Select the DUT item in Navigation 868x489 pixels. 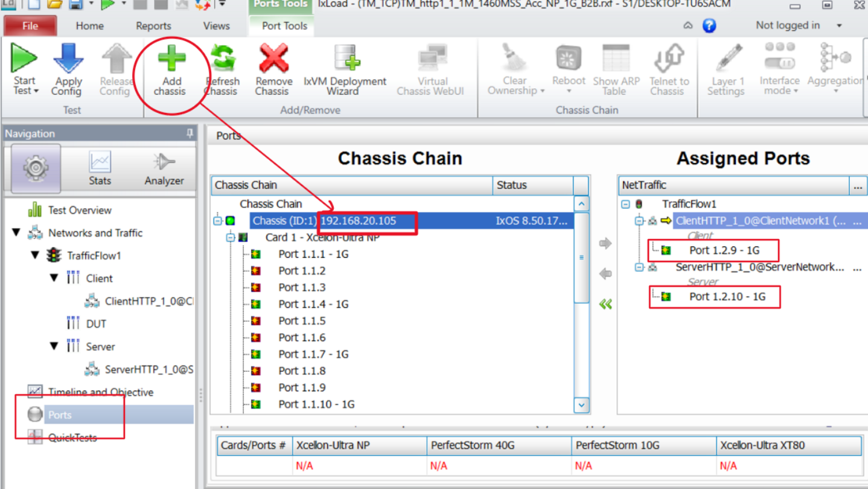coord(96,324)
